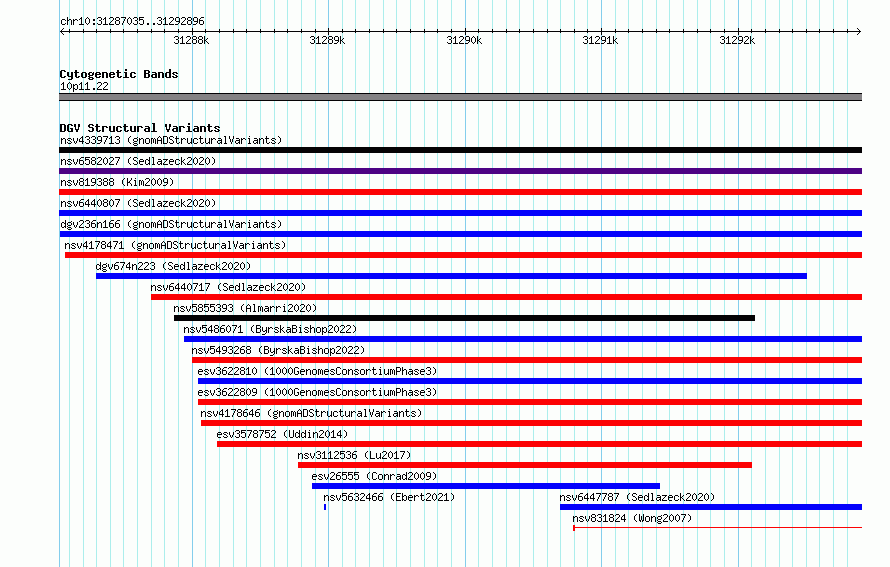Click the black nsv5855393 variant bar

point(464,318)
